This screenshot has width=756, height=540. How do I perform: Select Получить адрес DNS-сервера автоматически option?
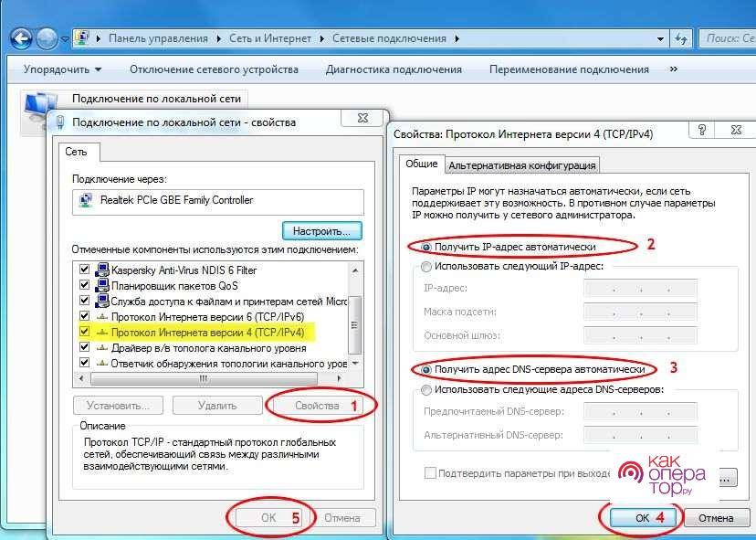[x=533, y=370]
